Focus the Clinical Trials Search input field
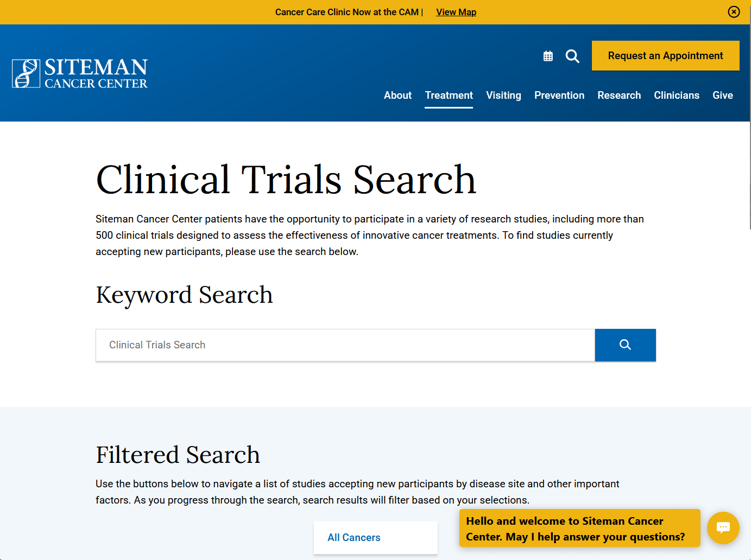 [x=345, y=345]
